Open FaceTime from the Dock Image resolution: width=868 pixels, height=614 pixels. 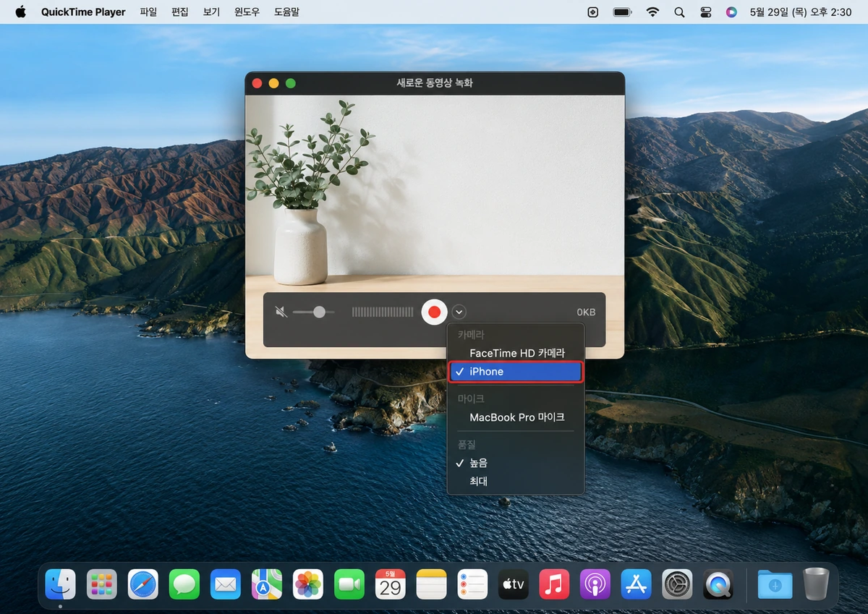coord(349,584)
